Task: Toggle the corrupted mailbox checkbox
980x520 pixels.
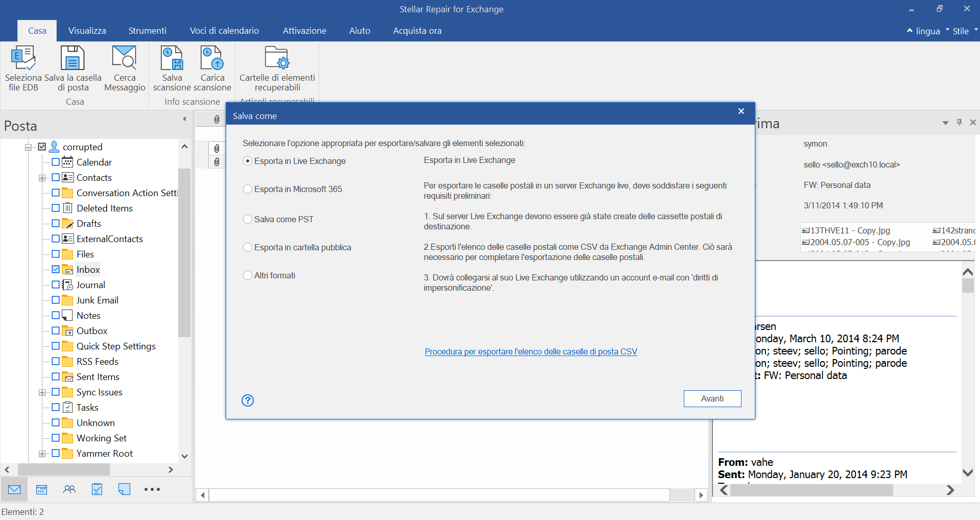Action: [x=42, y=147]
